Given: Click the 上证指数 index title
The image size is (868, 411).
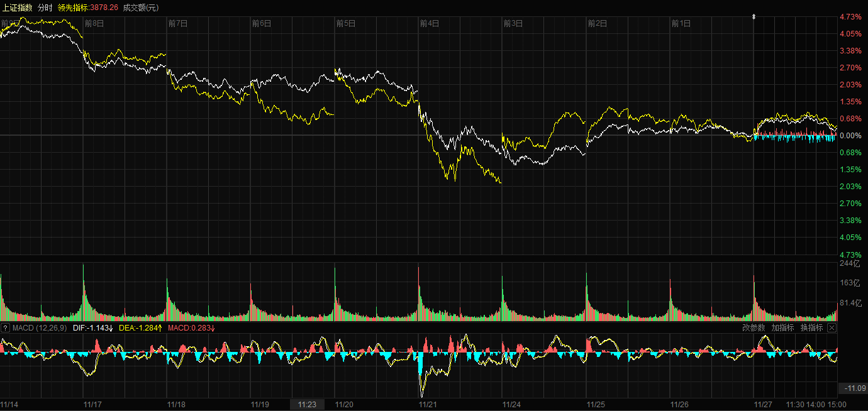Looking at the screenshot, I should [x=18, y=8].
